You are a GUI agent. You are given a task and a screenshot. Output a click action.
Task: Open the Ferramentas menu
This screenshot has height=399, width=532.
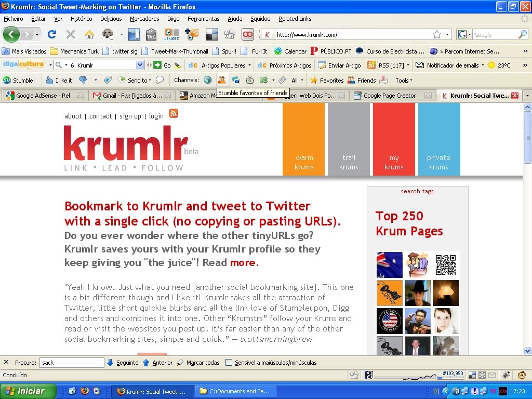[x=204, y=19]
